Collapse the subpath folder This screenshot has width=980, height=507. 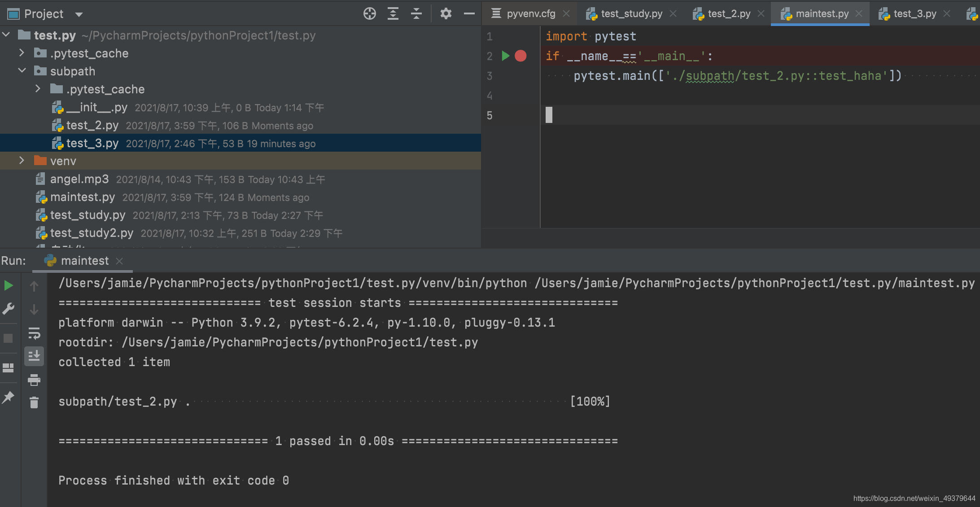coord(22,71)
